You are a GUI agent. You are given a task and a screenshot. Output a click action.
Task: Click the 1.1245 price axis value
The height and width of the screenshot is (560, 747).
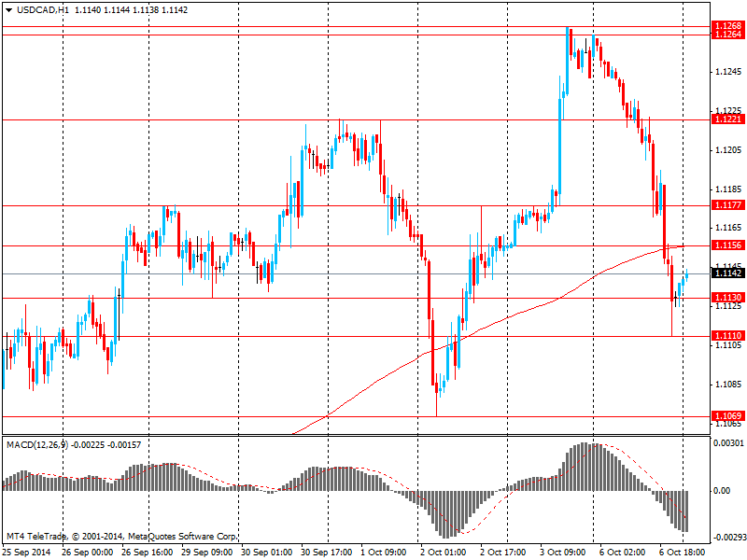click(729, 72)
